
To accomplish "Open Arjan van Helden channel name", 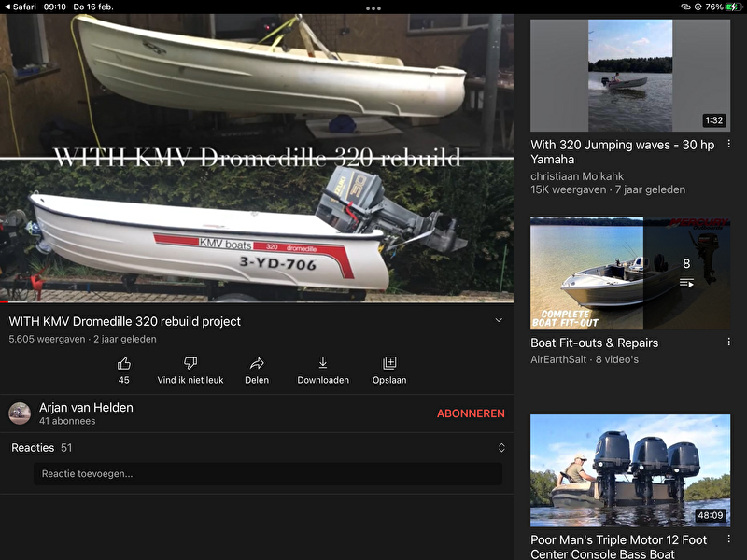I will click(86, 408).
